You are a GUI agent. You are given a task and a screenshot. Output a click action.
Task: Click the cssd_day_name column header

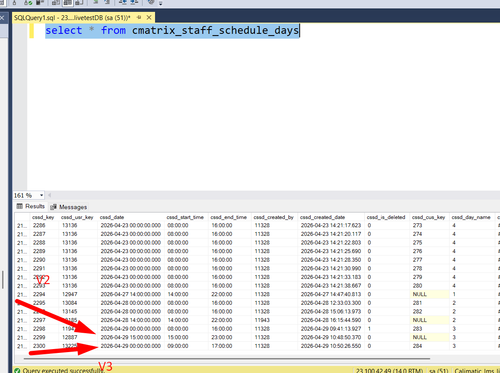tap(471, 217)
